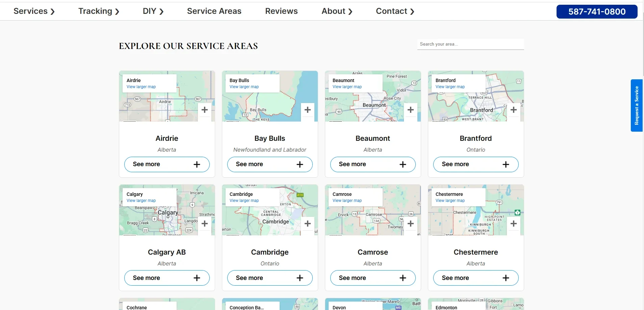Zoom in on the Airdrie map
Image resolution: width=644 pixels, height=310 pixels.
[x=205, y=110]
